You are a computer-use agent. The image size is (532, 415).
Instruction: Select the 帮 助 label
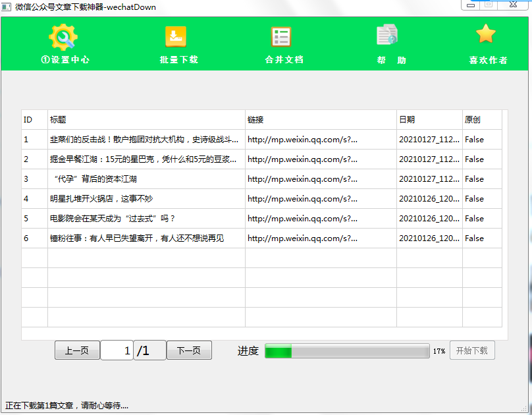tap(392, 60)
